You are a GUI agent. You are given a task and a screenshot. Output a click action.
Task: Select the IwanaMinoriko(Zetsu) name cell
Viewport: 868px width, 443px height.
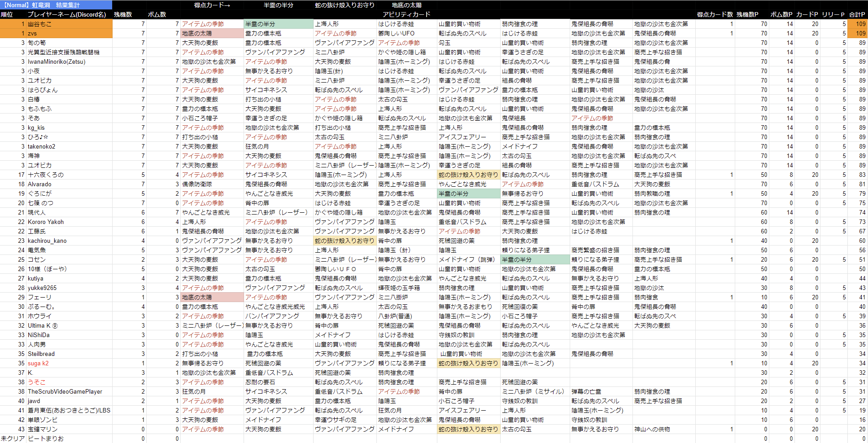(57, 61)
